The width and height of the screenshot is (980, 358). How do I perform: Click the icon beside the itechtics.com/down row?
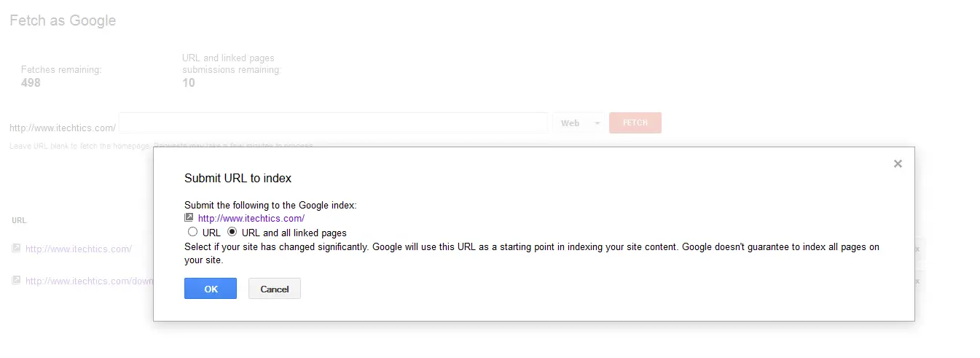pos(17,280)
